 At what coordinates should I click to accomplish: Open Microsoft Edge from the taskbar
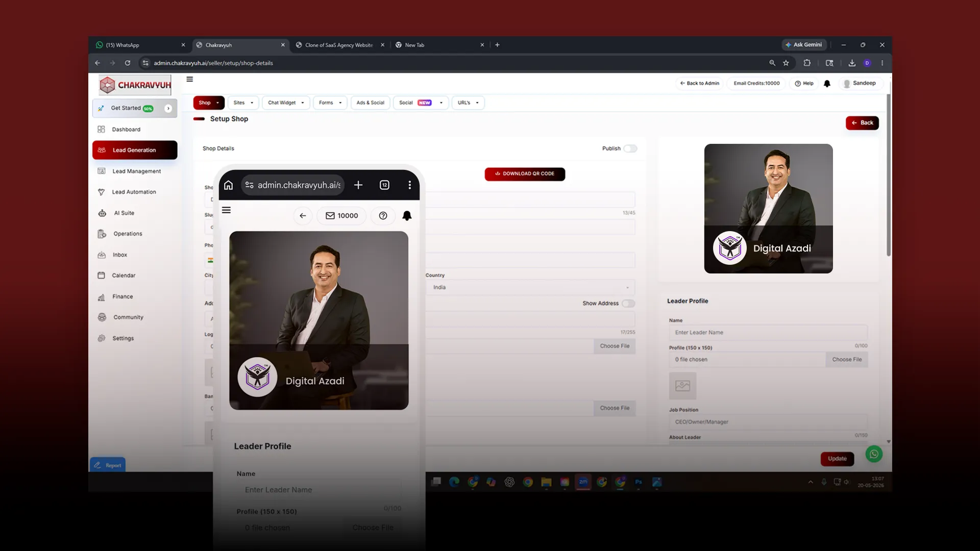coord(454,482)
